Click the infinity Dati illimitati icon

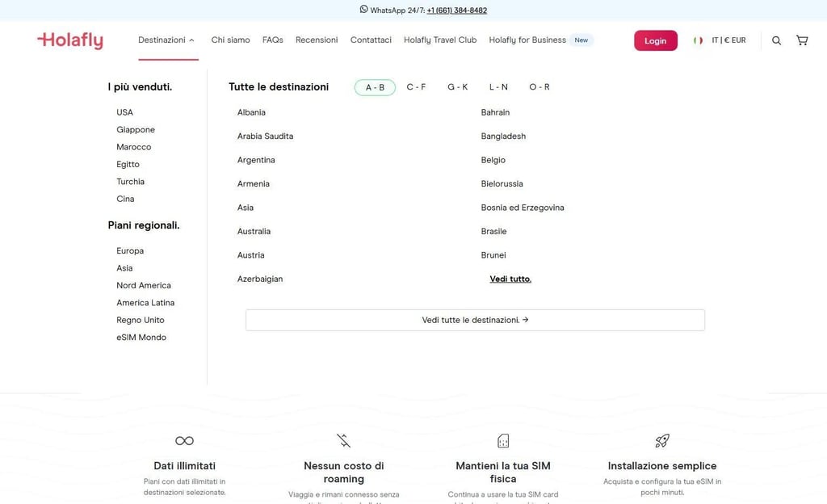pyautogui.click(x=185, y=441)
